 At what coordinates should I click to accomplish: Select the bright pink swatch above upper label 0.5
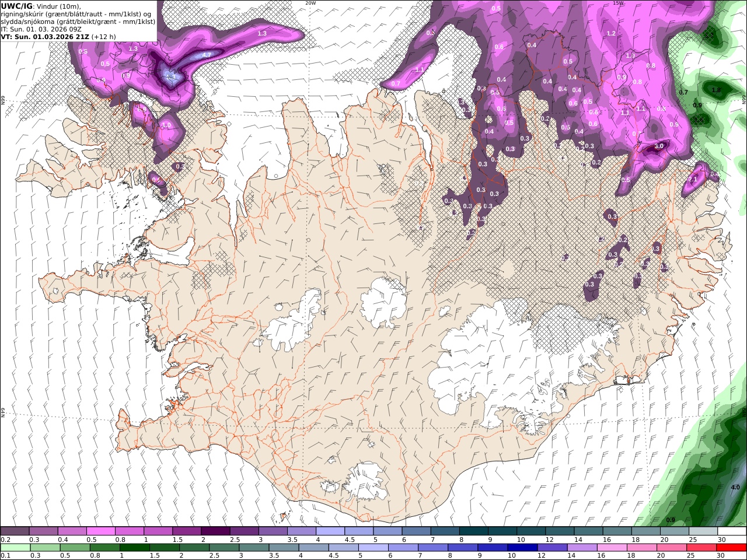coord(100,531)
